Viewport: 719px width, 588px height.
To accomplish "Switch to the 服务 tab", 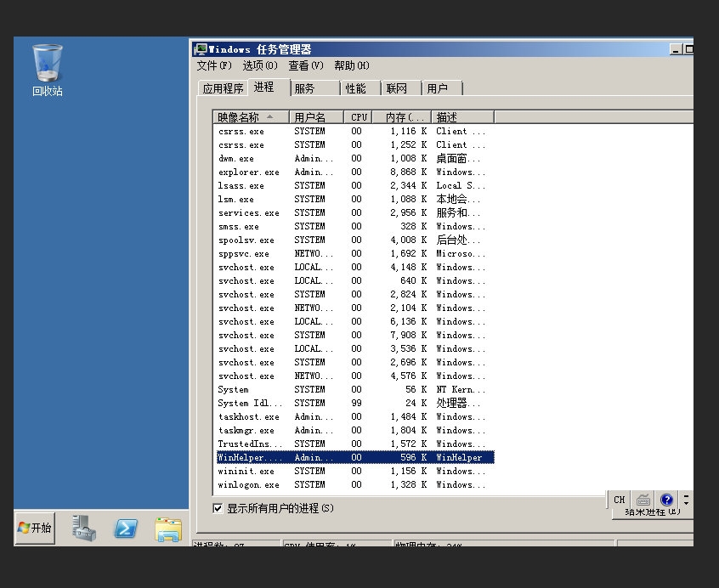I will coord(315,88).
